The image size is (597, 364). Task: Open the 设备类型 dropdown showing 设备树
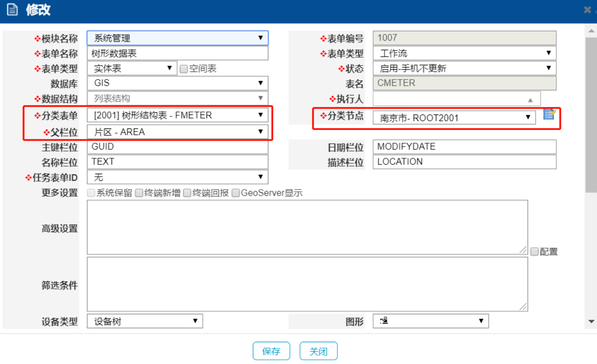point(145,321)
